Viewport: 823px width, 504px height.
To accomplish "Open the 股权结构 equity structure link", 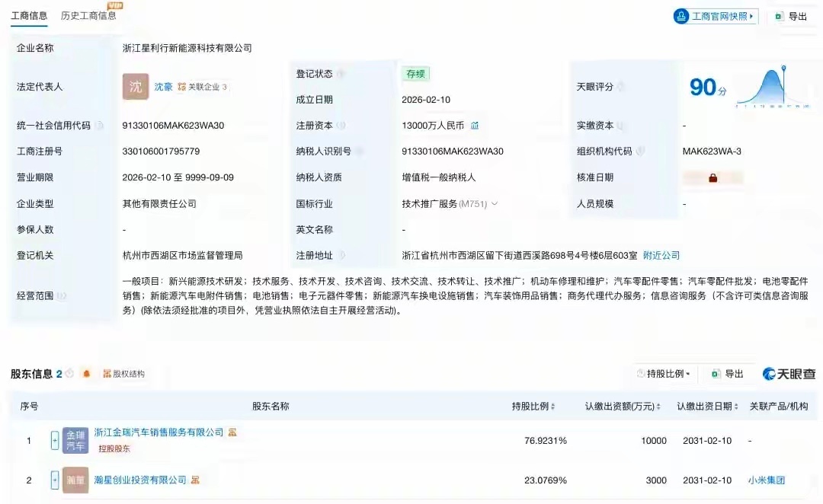I will pyautogui.click(x=124, y=374).
